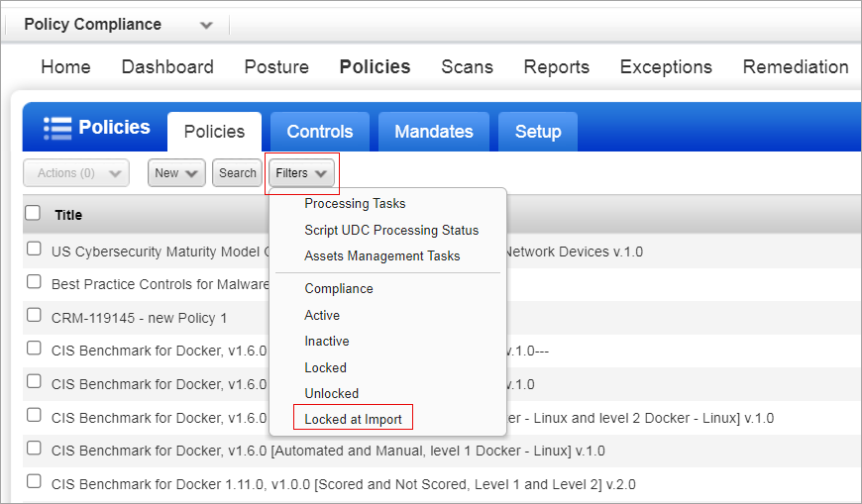862x504 pixels.
Task: Switch to the Controls tab
Action: pos(319,132)
